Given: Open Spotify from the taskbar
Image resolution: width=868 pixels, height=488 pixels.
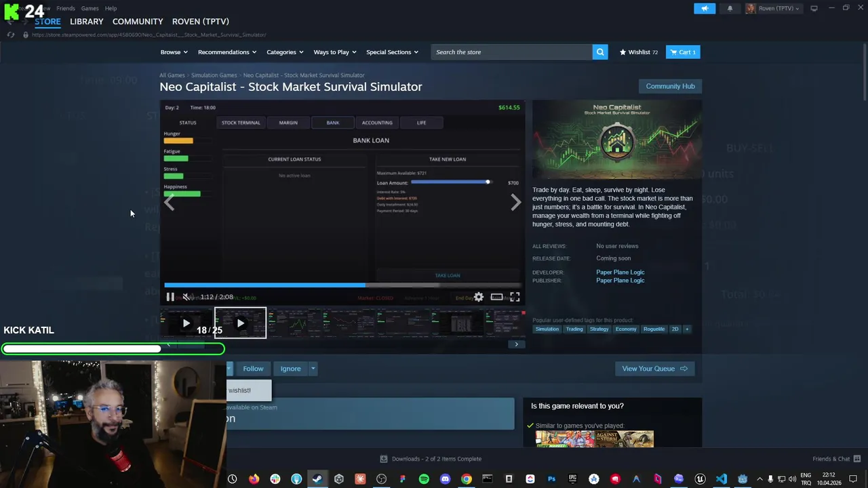Looking at the screenshot, I should [424, 479].
